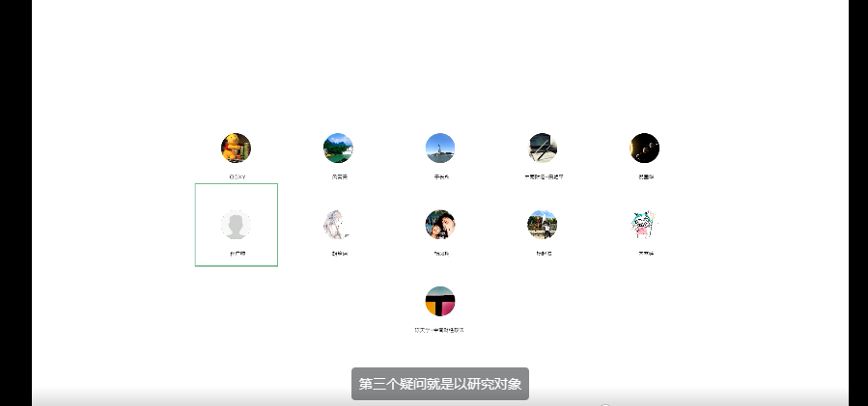Click the gray subtitle caption box

pyautogui.click(x=440, y=384)
